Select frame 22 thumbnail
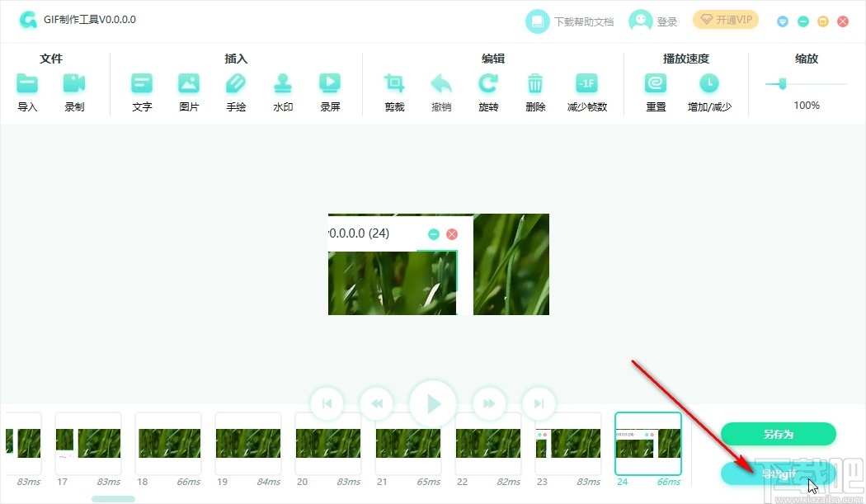The width and height of the screenshot is (866, 504). pyautogui.click(x=488, y=443)
